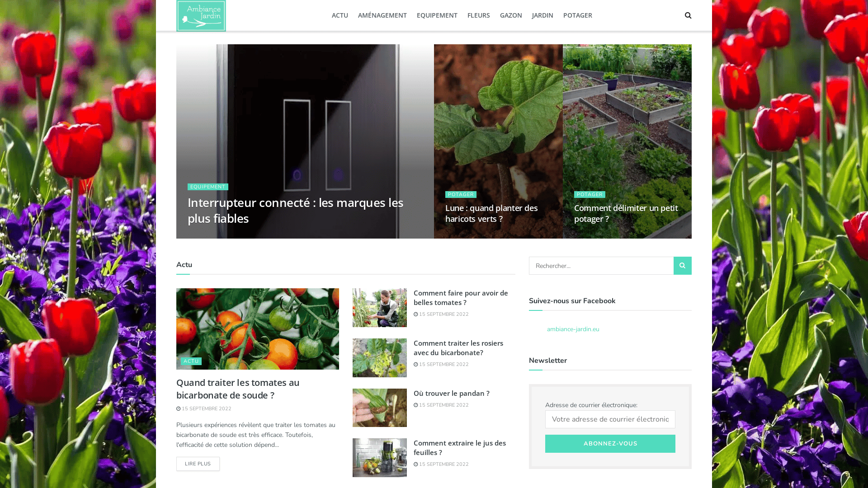Go to the EQUIPEMENT section
This screenshot has height=488, width=868.
437,15
